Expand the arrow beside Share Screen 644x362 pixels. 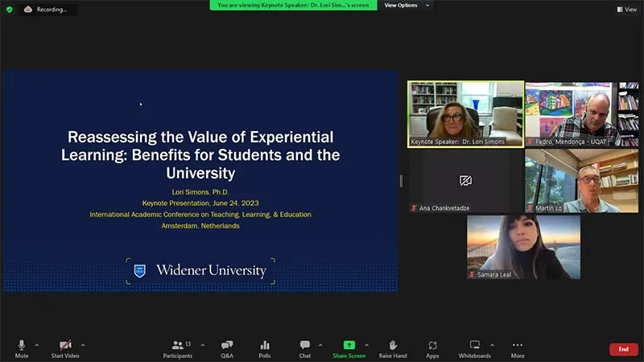click(x=366, y=344)
